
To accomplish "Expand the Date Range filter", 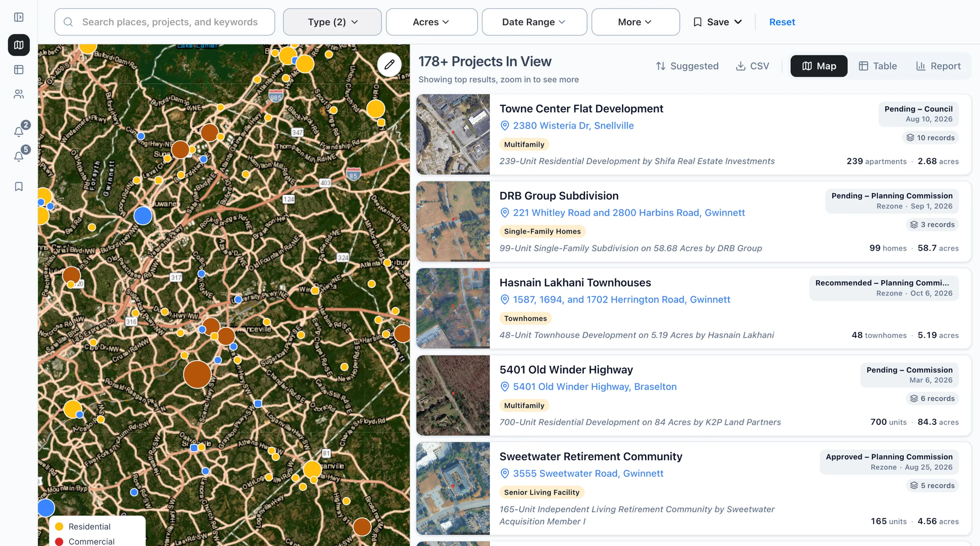I will (534, 22).
